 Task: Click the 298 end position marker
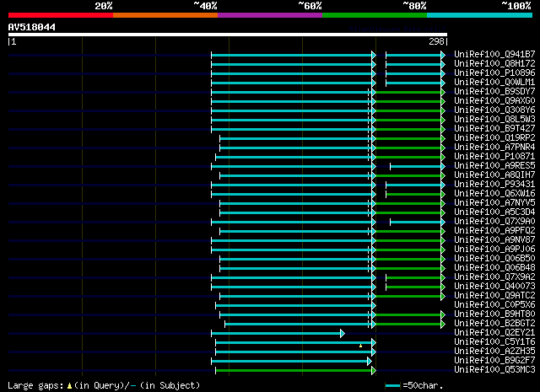coord(438,41)
